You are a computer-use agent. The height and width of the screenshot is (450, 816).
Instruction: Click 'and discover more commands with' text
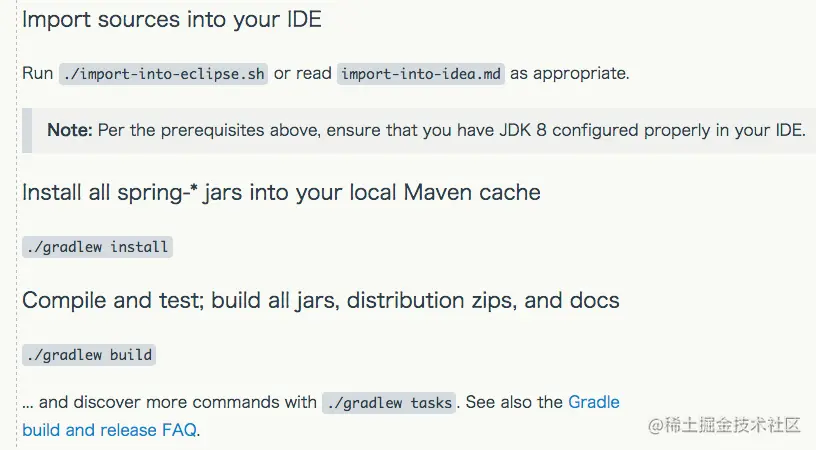click(x=177, y=402)
